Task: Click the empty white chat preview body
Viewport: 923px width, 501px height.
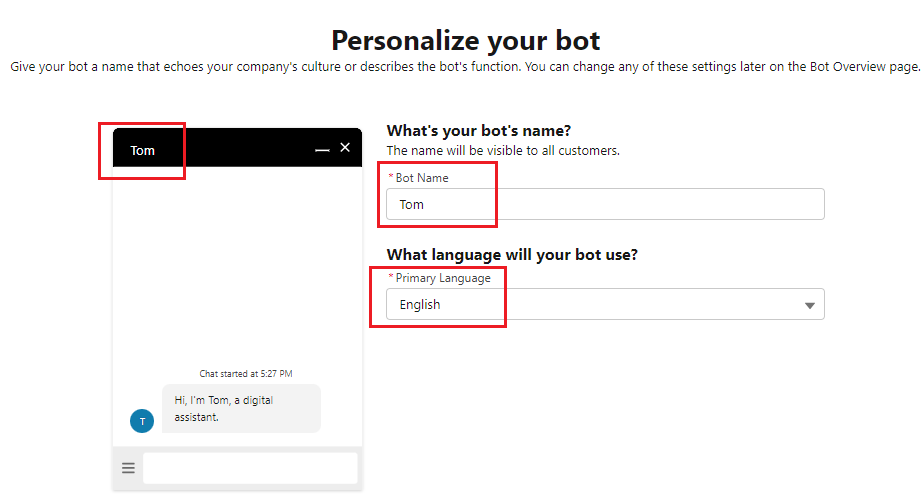Action: click(237, 260)
